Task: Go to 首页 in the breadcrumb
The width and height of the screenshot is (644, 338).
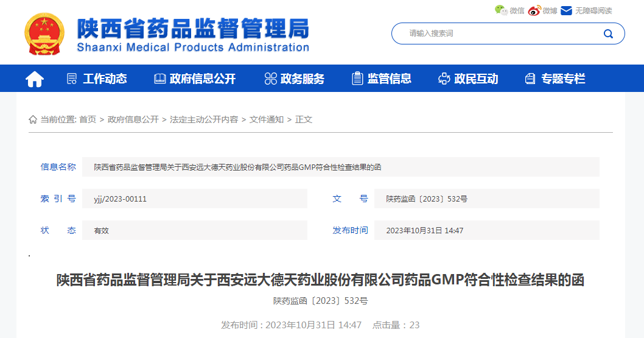Action: tap(88, 119)
